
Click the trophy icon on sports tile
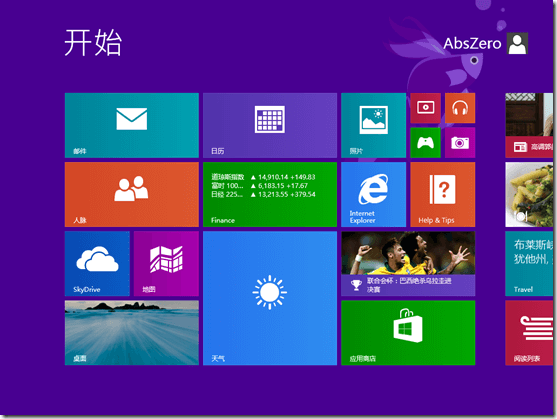click(x=356, y=285)
